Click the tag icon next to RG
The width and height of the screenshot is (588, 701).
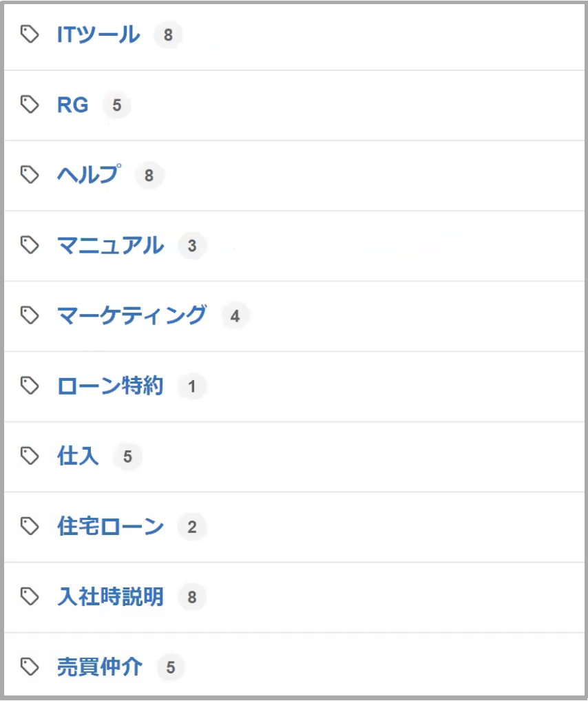click(x=30, y=105)
